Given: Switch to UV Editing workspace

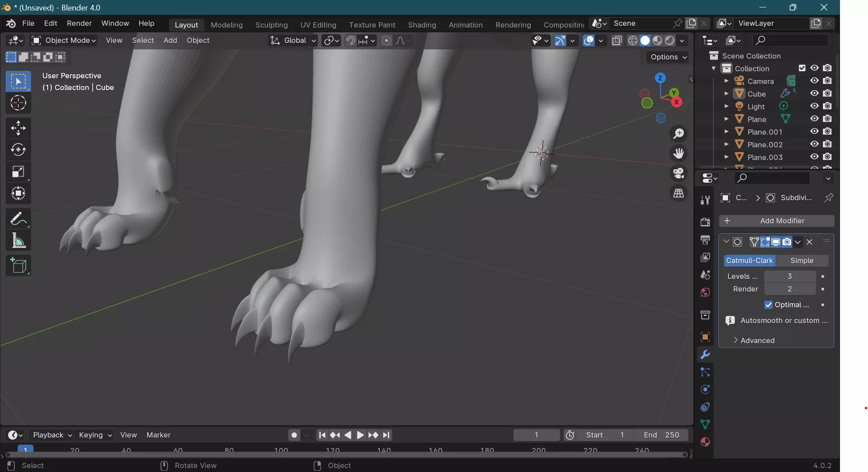Looking at the screenshot, I should point(318,25).
